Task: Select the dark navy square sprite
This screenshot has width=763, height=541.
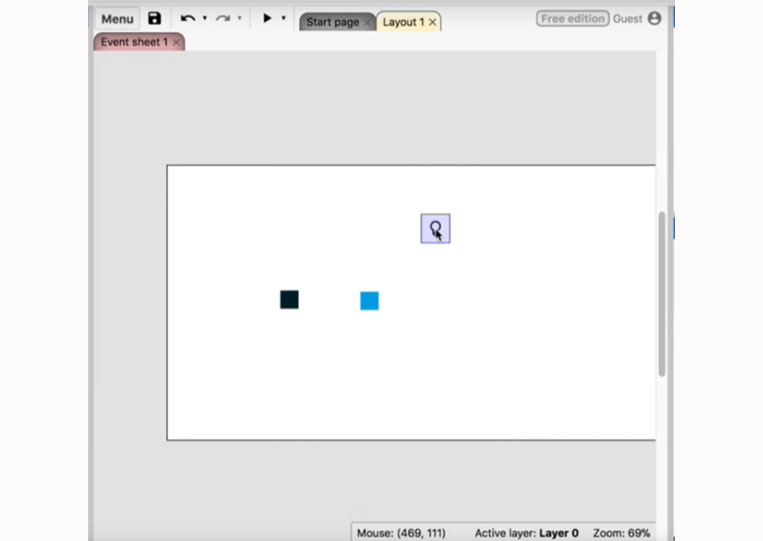Action: click(289, 300)
